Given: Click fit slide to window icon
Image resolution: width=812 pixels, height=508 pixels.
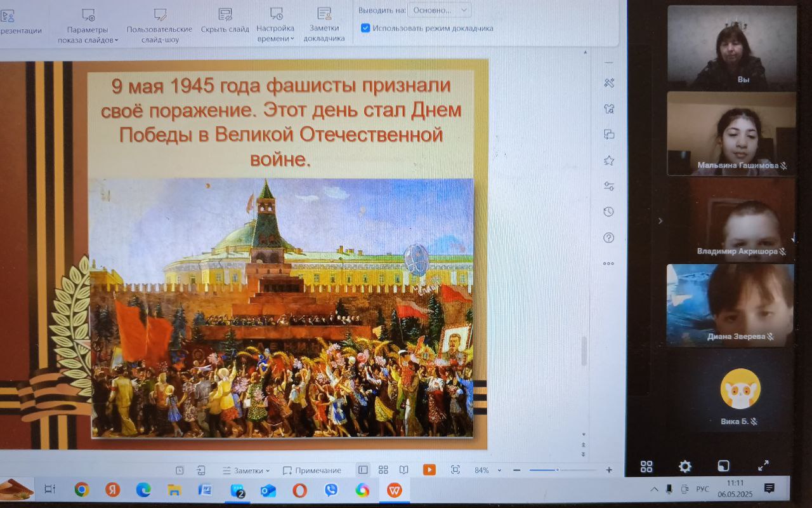Looking at the screenshot, I should (x=455, y=470).
